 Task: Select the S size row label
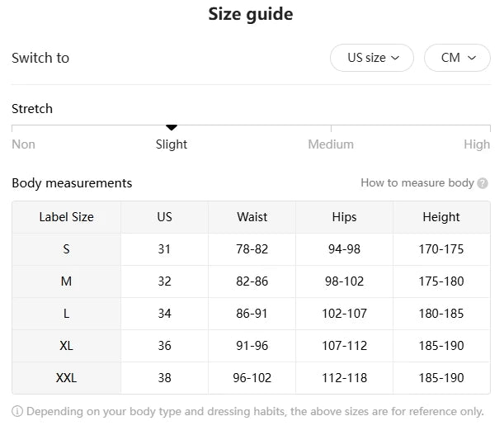coord(66,249)
